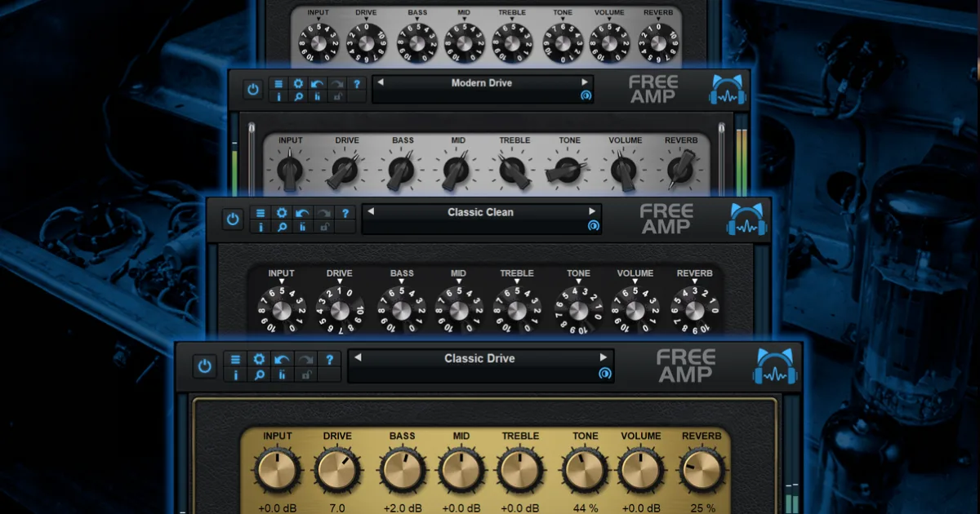Open gear settings in Classic Drive window

tap(259, 359)
